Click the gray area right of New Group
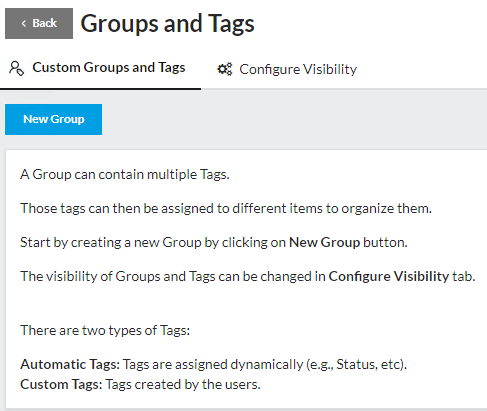This screenshot has width=487, height=411. 293,119
